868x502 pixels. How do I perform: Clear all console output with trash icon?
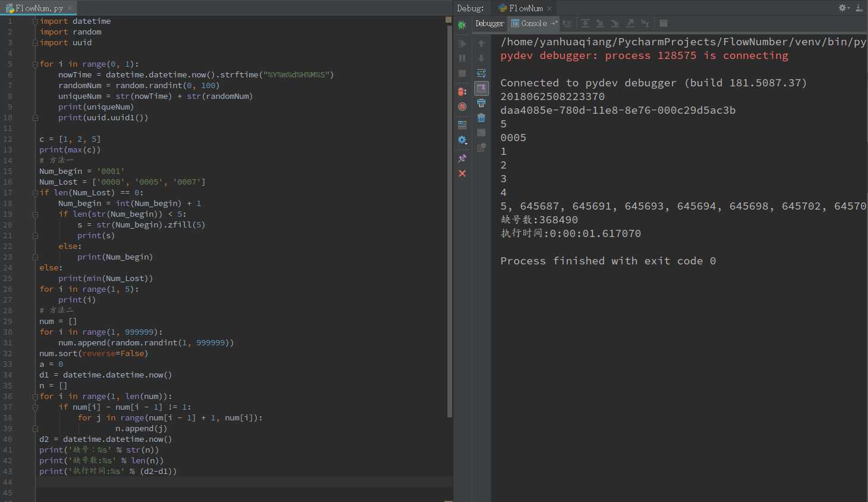pos(481,118)
